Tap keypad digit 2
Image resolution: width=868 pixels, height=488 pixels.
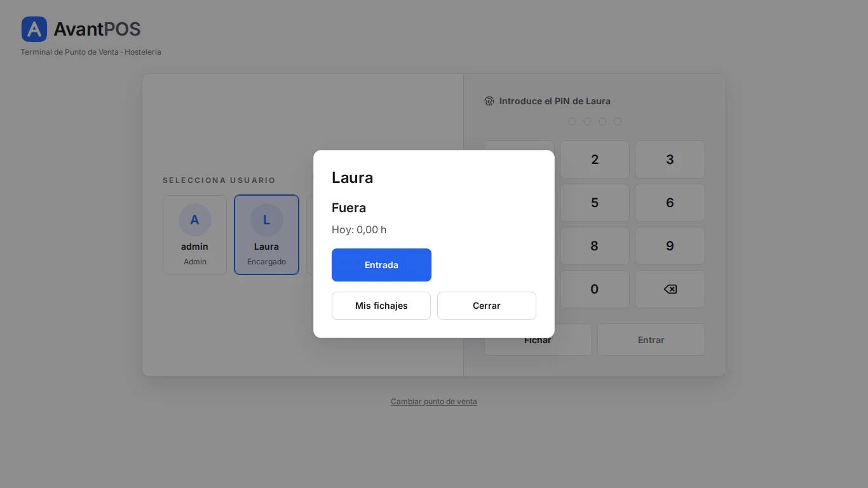(x=595, y=159)
